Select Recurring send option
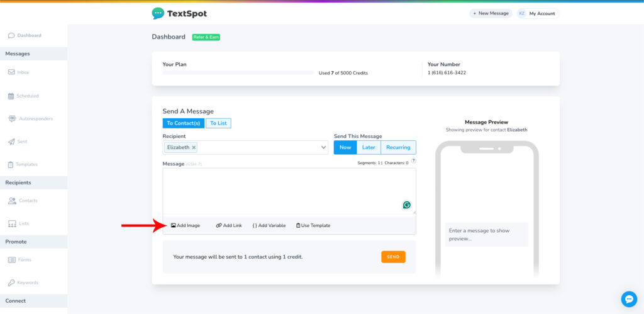 398,147
